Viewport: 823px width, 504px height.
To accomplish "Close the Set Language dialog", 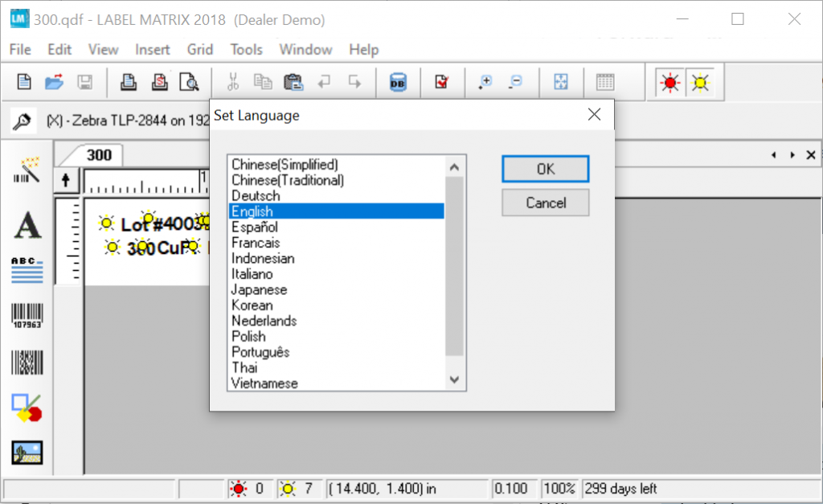I will pyautogui.click(x=594, y=115).
